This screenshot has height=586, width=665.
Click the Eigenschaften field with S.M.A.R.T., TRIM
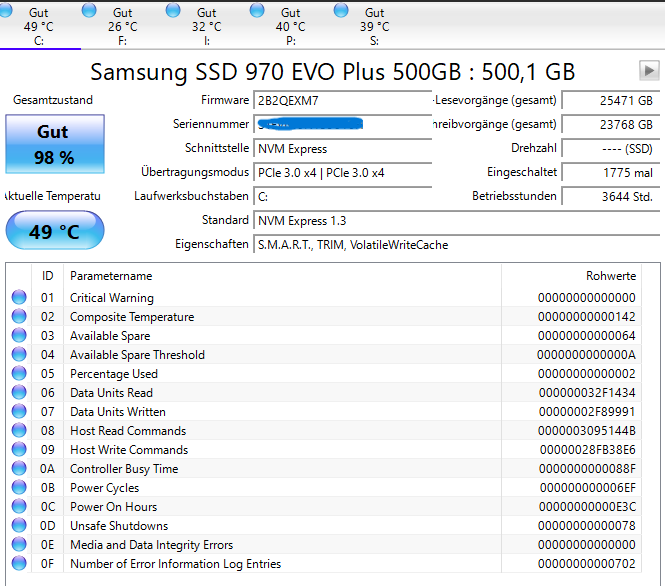457,245
